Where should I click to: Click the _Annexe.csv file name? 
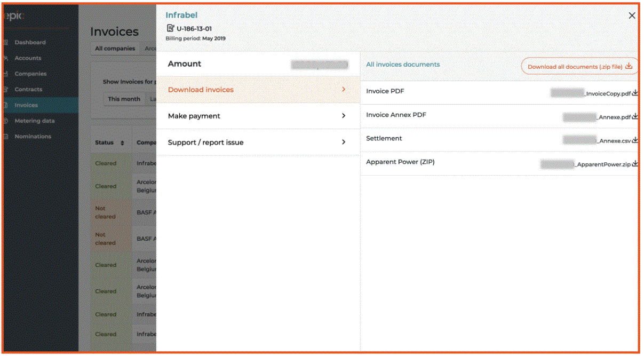click(614, 141)
